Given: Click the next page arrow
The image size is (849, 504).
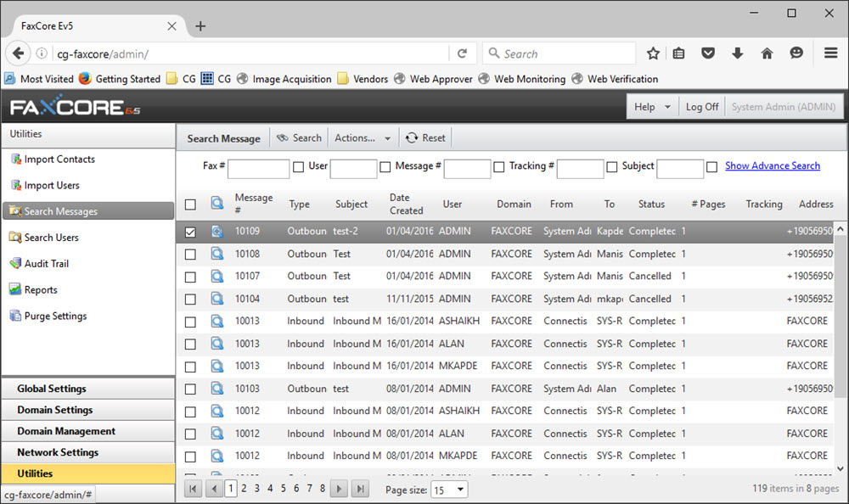Looking at the screenshot, I should point(339,489).
